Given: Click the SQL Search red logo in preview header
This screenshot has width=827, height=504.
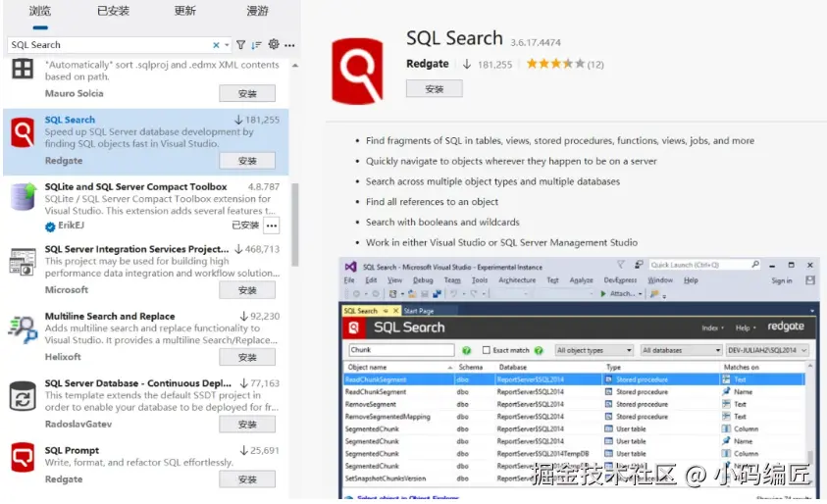Looking at the screenshot, I should [x=354, y=328].
